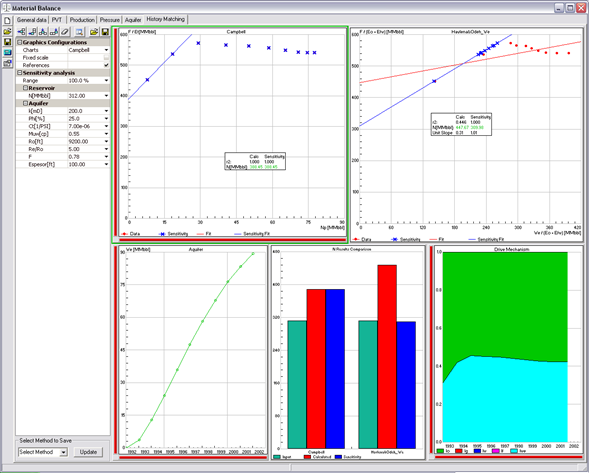Click the Update button
Viewport: 589px width, 473px height.
(x=88, y=452)
